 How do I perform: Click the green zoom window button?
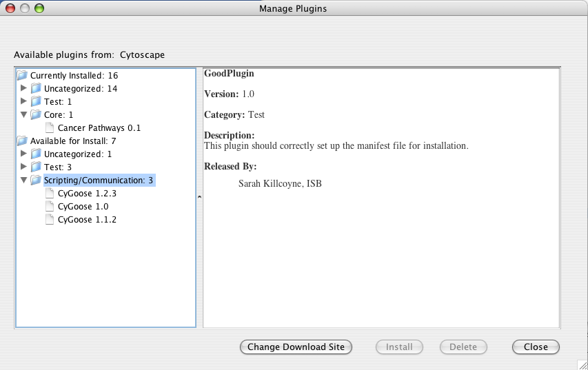click(x=39, y=9)
